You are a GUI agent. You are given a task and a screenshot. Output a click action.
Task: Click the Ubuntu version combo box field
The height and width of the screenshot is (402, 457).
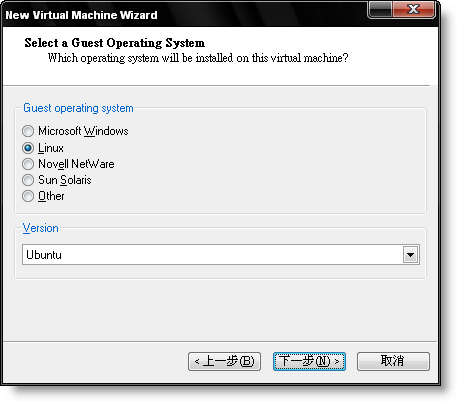coord(221,255)
